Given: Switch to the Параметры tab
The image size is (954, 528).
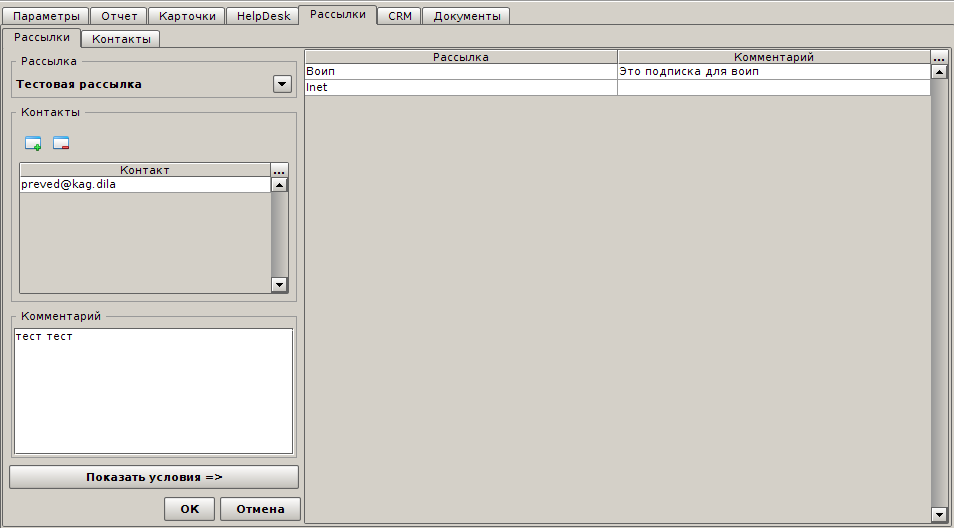Looking at the screenshot, I should click(x=46, y=16).
